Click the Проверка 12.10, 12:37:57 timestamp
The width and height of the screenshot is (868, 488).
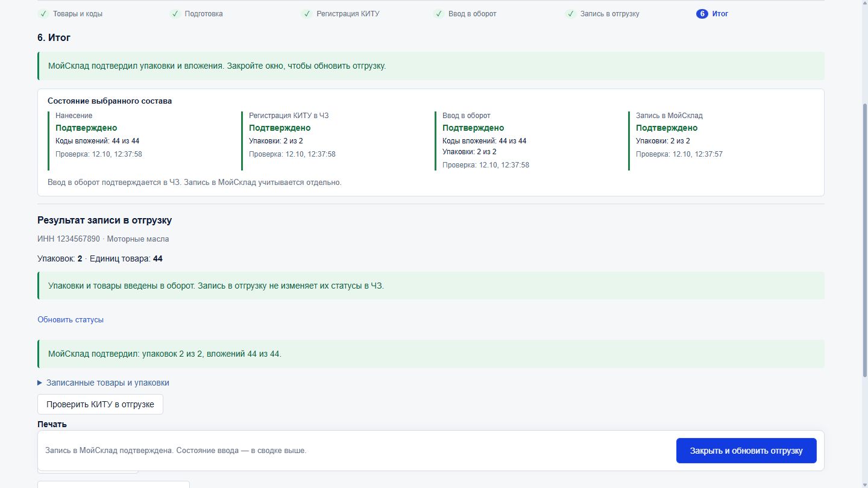[679, 154]
